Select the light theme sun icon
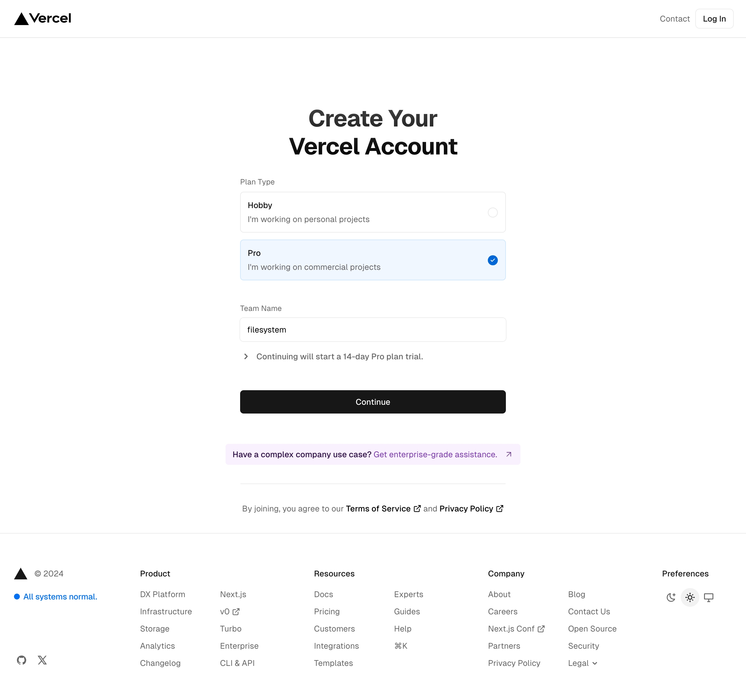 (x=690, y=597)
